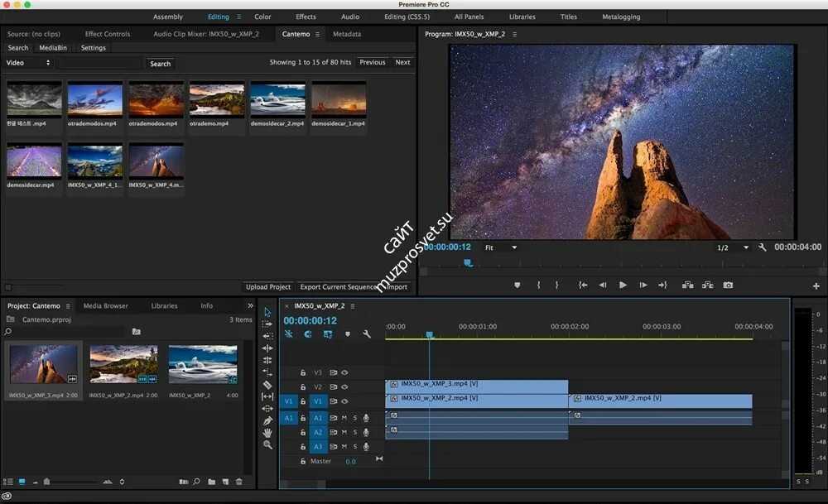
Task: Open the Video type dropdown in Cantemo
Action: tap(27, 63)
